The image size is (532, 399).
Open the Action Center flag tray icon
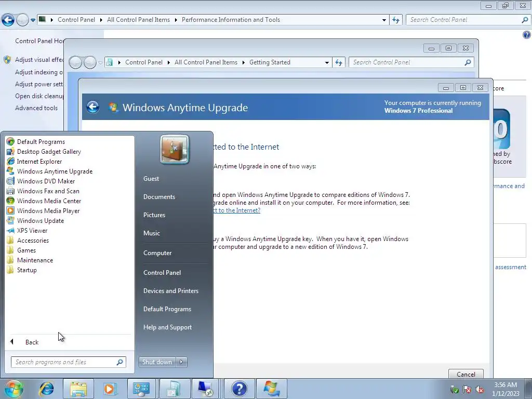[x=467, y=390]
